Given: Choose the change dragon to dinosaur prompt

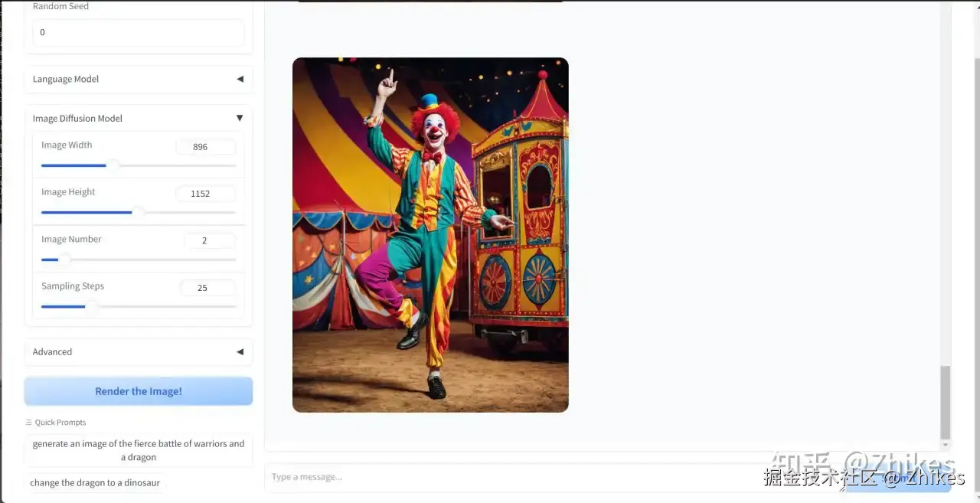Looking at the screenshot, I should point(95,483).
